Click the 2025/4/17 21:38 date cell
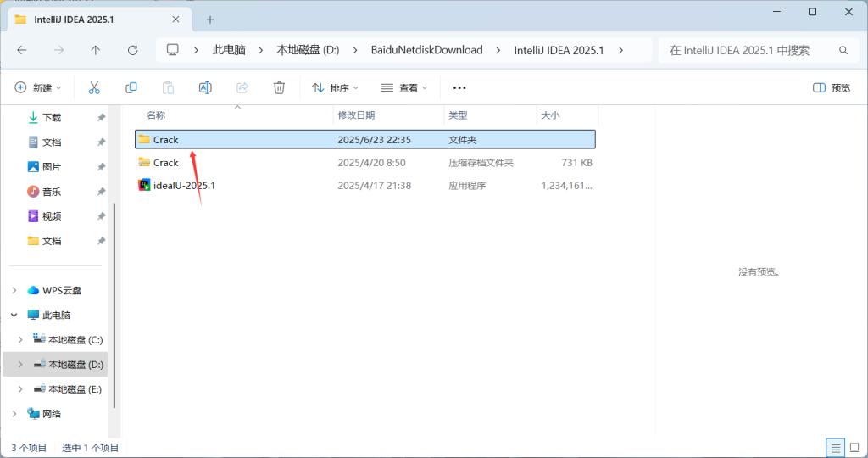 (x=374, y=186)
